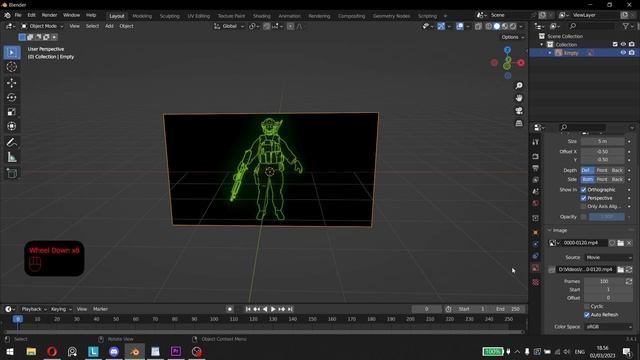Open the Object properties tab
The width and height of the screenshot is (640, 360).
click(x=536, y=232)
